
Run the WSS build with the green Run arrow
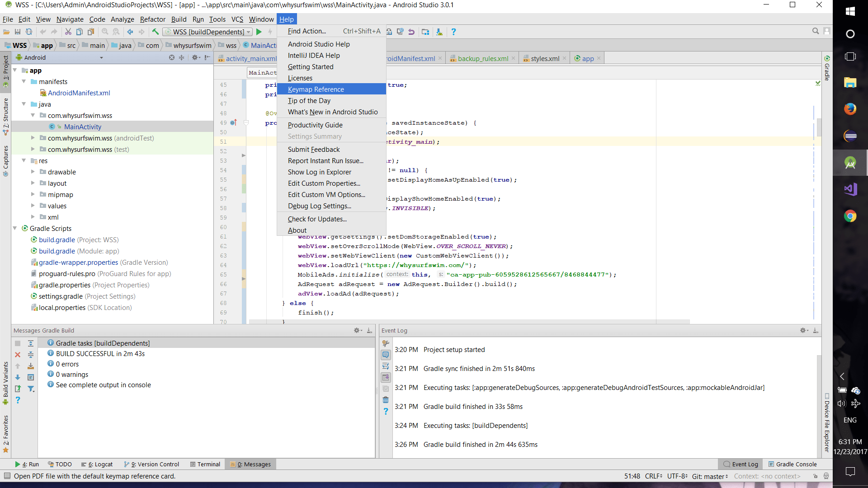pyautogui.click(x=259, y=32)
